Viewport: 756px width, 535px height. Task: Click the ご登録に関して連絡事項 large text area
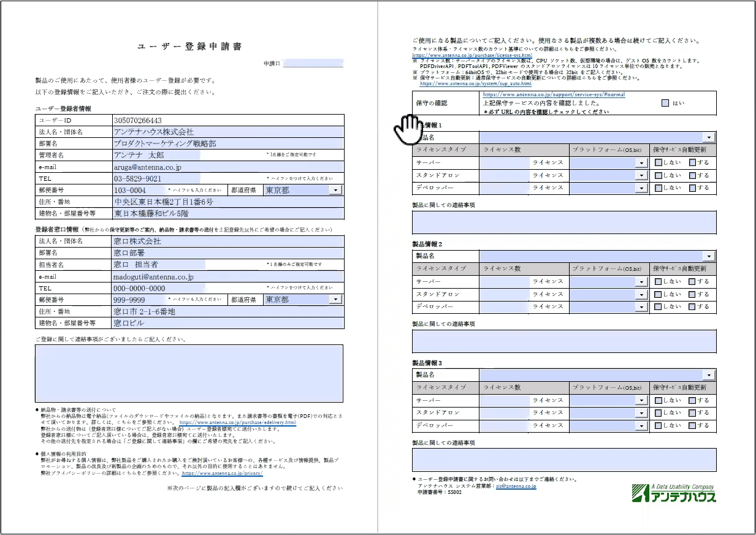pyautogui.click(x=189, y=373)
